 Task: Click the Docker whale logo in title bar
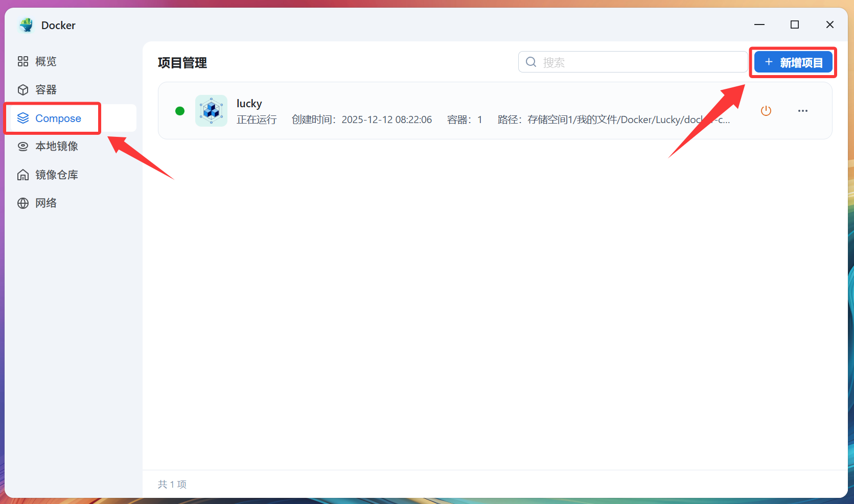[26, 25]
